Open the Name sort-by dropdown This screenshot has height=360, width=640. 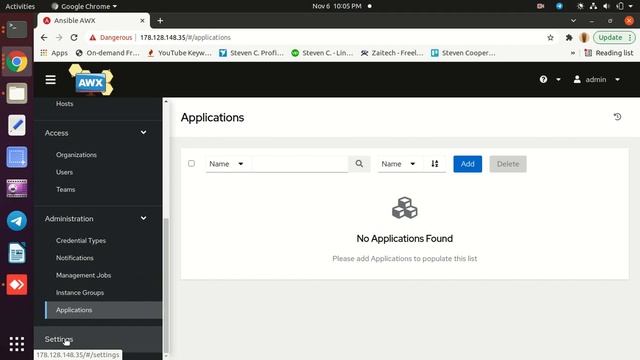(399, 164)
